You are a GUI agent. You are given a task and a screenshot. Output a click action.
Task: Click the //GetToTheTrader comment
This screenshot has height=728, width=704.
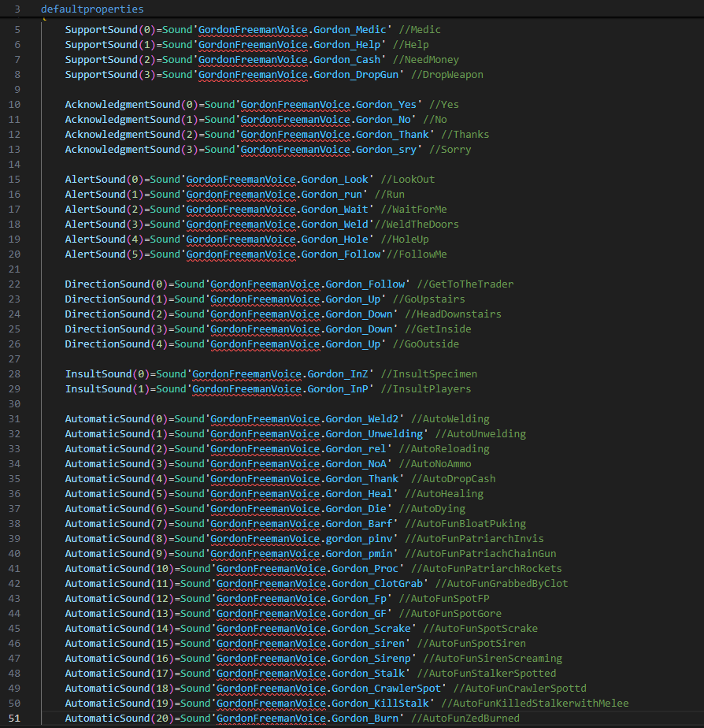[465, 284]
